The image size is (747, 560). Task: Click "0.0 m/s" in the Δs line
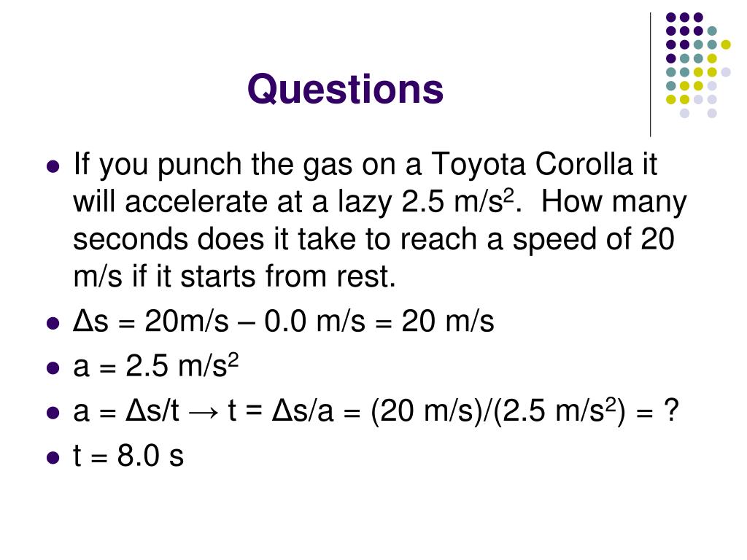pyautogui.click(x=314, y=322)
